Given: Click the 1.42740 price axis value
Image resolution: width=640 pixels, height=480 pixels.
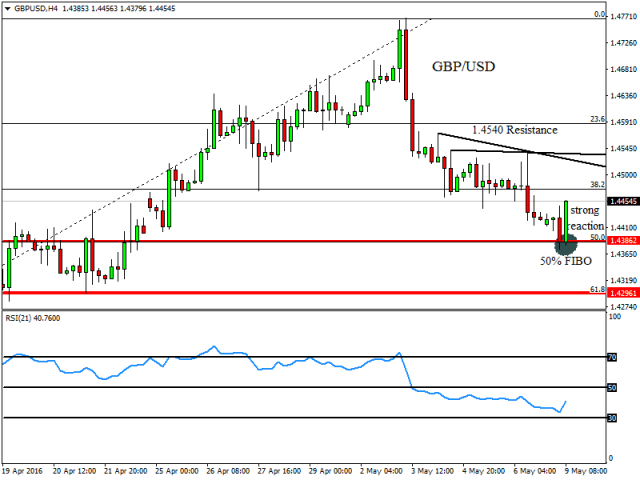Looking at the screenshot, I should (x=623, y=307).
